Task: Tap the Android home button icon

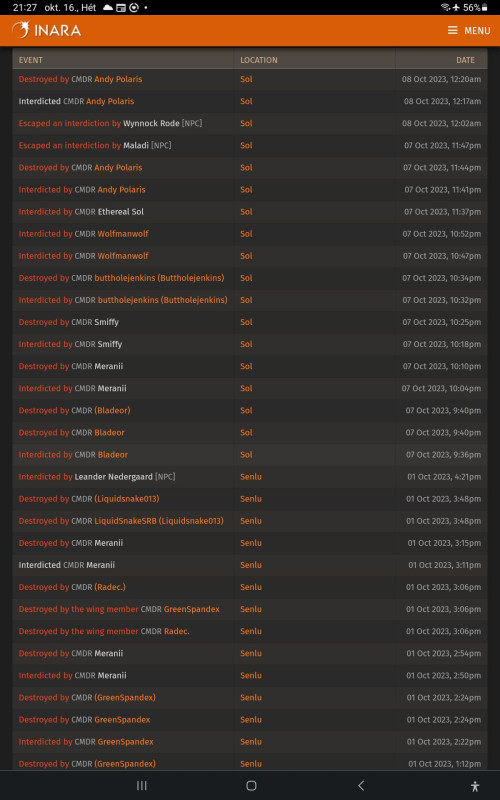Action: (251, 786)
